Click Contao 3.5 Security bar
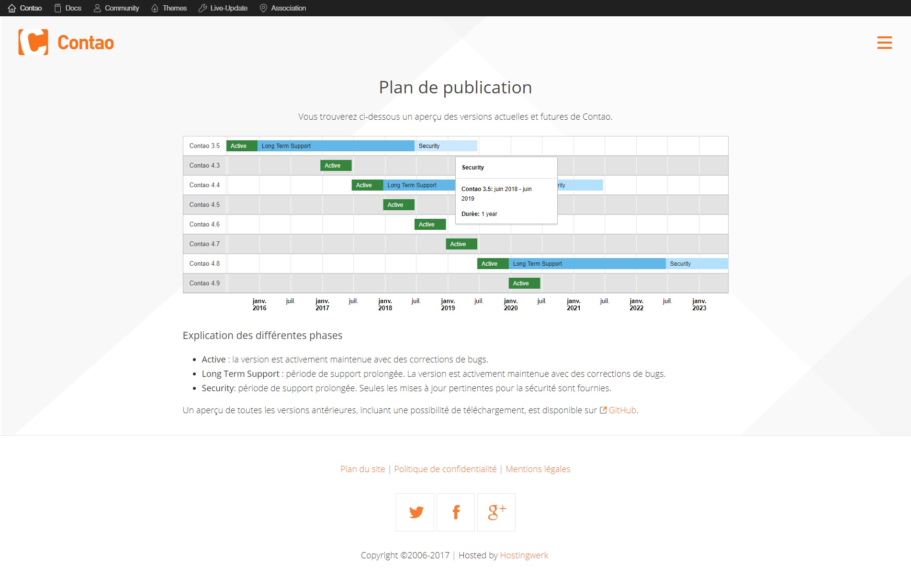 click(x=446, y=146)
